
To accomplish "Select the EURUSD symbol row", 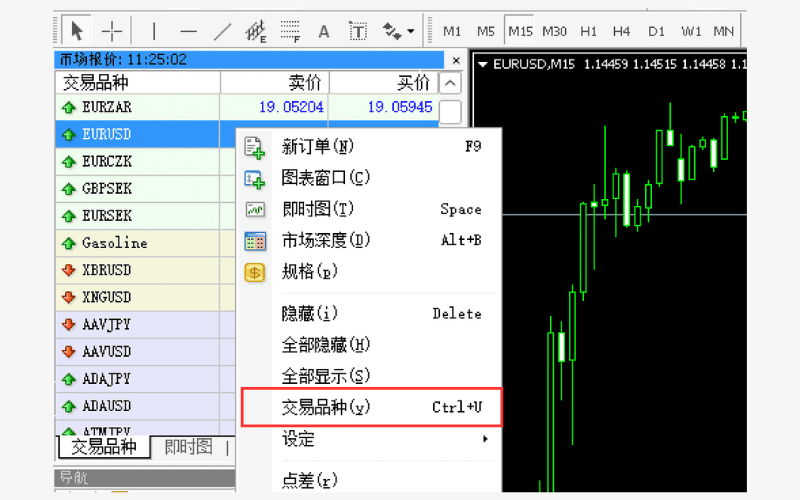I will click(145, 134).
